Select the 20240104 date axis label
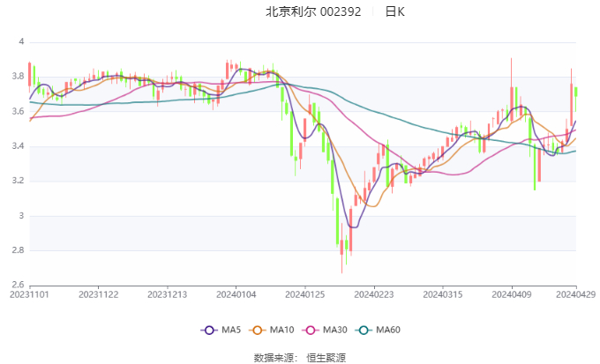The height and width of the screenshot is (364, 600). (236, 294)
